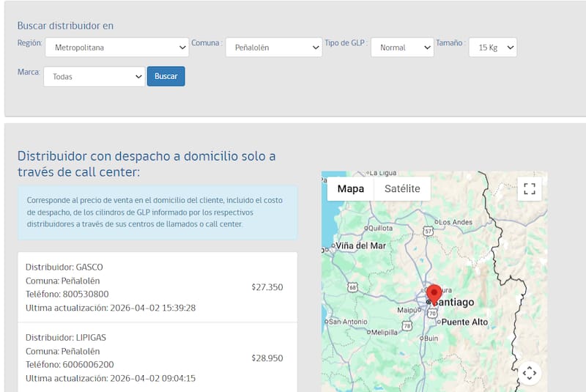Open the Región dropdown showing Metropolitana
This screenshot has height=392, width=586.
coord(116,48)
